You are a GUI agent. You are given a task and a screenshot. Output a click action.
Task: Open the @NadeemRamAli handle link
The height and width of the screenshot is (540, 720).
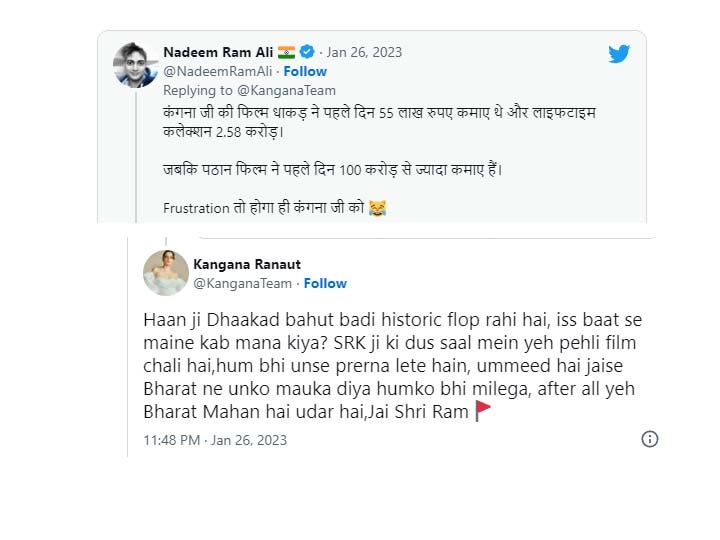pyautogui.click(x=216, y=71)
